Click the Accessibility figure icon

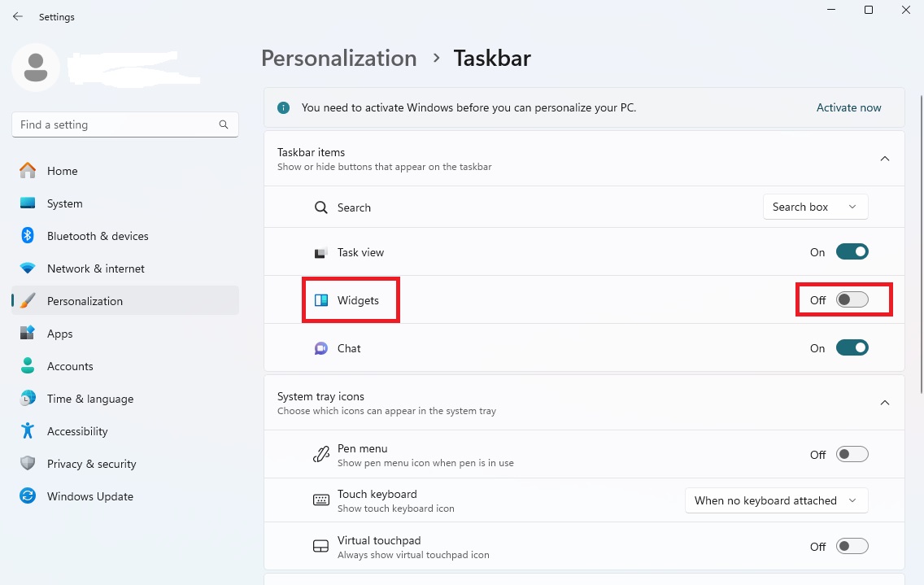28,430
